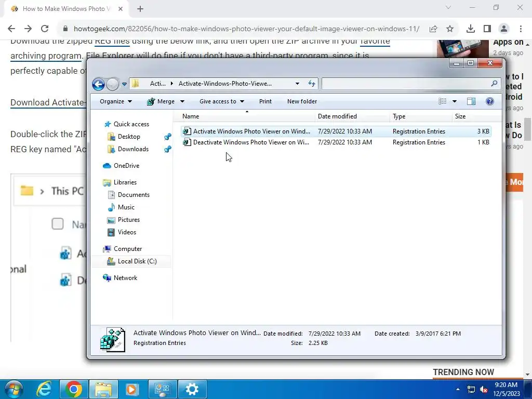Click the Deactivate file's registry icon

[x=187, y=142]
